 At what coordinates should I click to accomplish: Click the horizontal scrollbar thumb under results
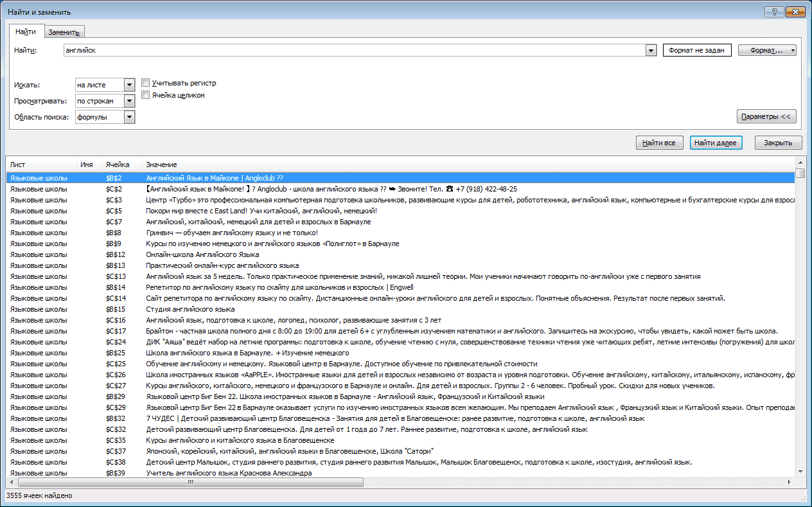191,482
